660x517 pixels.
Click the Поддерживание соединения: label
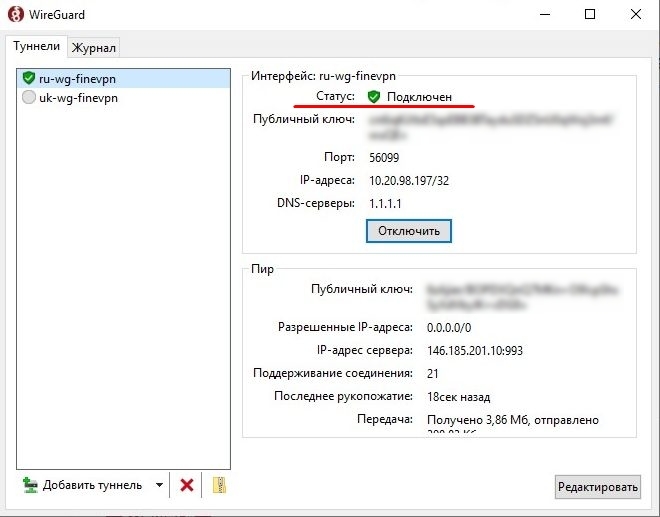click(x=333, y=373)
